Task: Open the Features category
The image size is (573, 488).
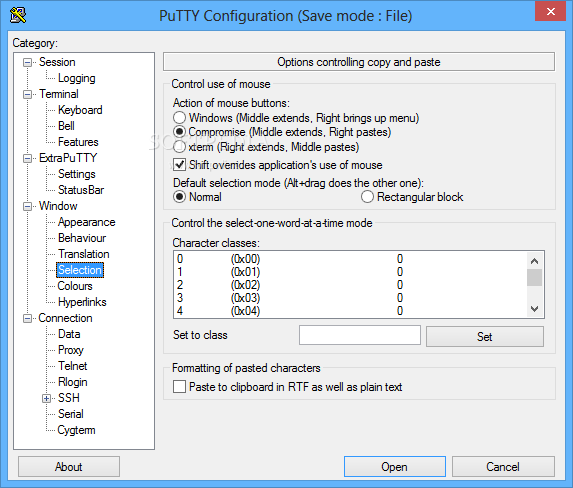Action: 78,142
